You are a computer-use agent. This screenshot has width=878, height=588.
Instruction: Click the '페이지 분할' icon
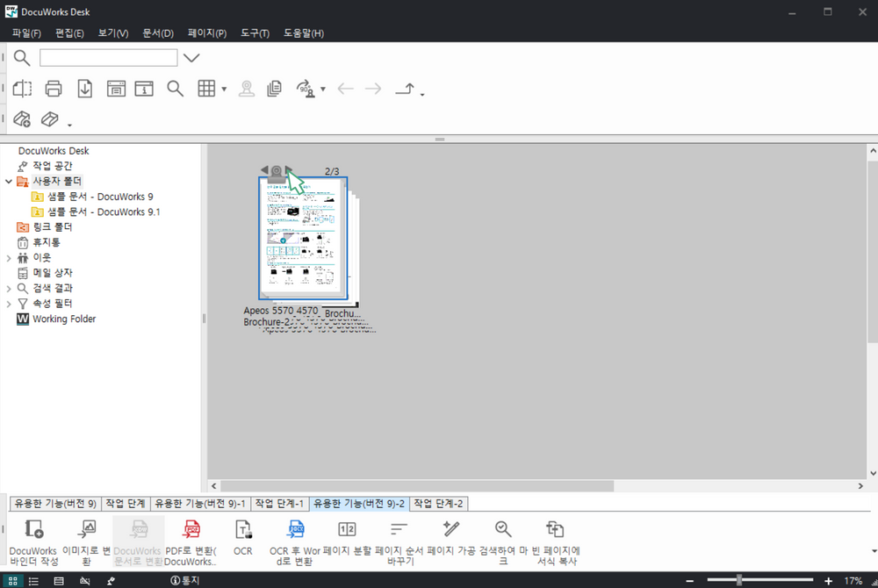pyautogui.click(x=347, y=529)
